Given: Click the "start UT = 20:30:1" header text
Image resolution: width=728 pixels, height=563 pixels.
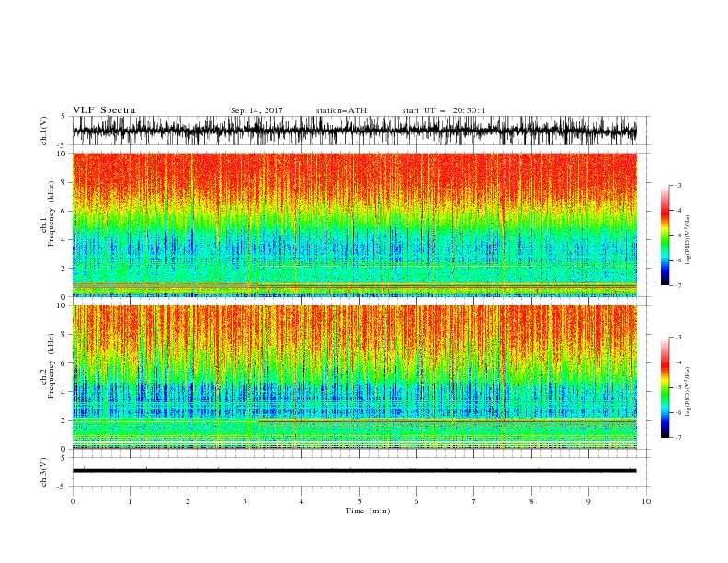Looking at the screenshot, I should pos(444,110).
